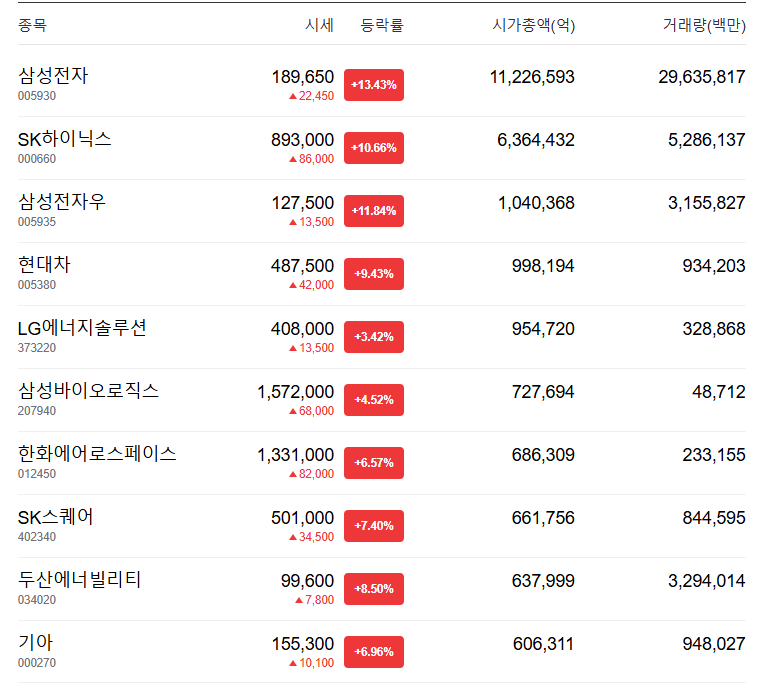Click the 시세 column header
The image size is (758, 689).
point(319,25)
